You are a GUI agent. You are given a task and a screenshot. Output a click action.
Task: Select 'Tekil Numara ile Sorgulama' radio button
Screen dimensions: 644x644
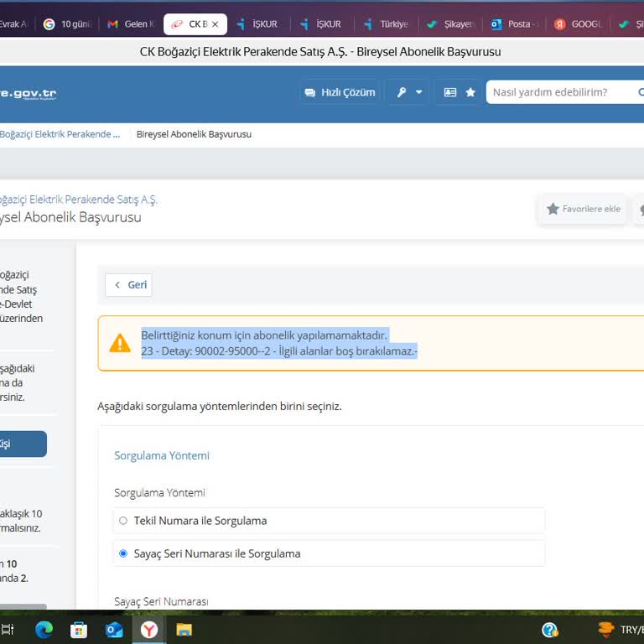click(123, 521)
